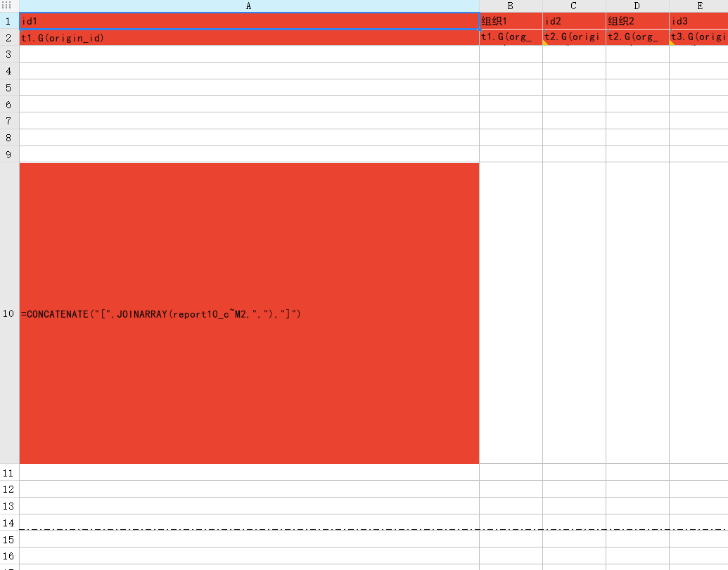Click the CONCATENATE JOINARRAY formula cell

click(x=249, y=313)
